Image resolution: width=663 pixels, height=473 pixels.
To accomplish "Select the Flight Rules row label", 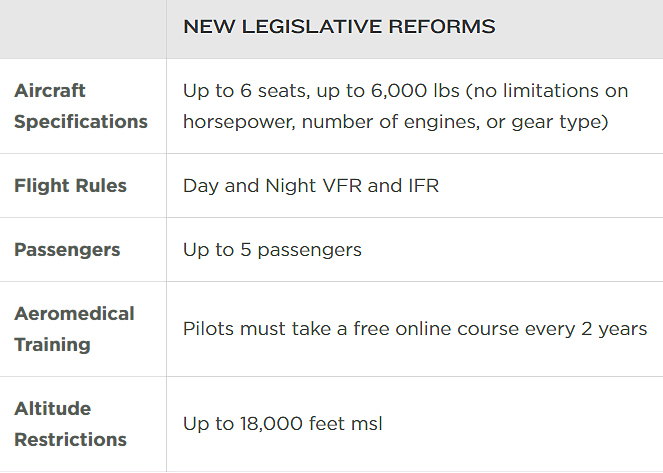I will [70, 186].
